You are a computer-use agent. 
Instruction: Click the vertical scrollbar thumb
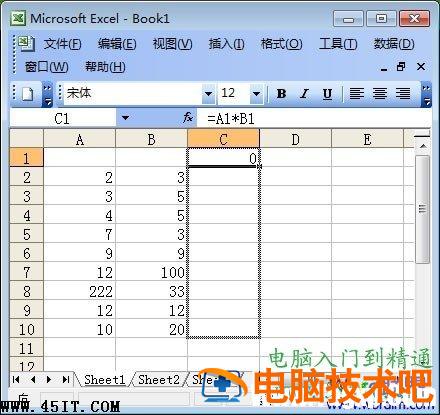423,209
